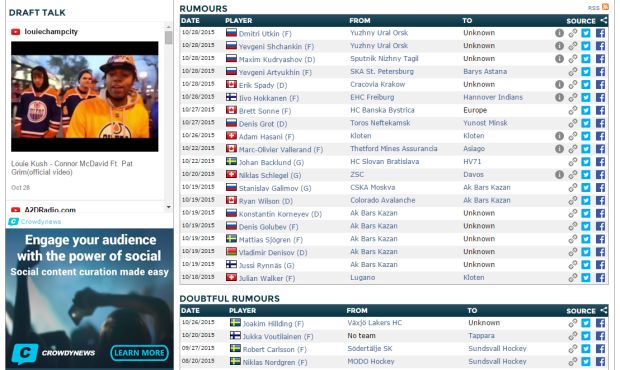Screen dimensions: 620x370
Task: Click share icon in Rumours table header
Action: [x=603, y=21]
